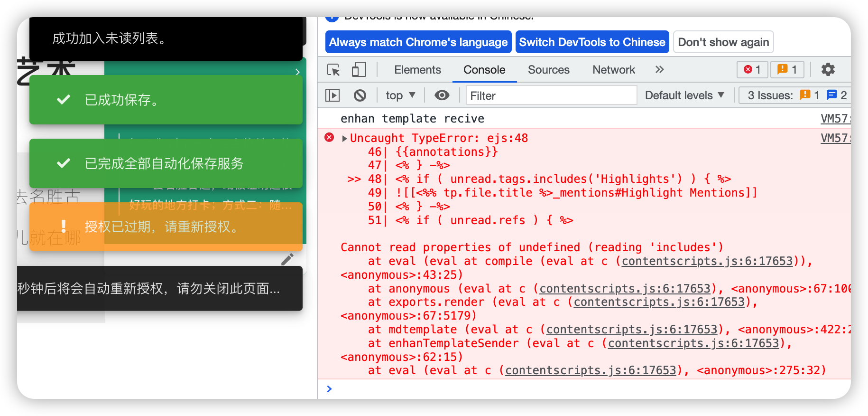Clear console with the ban icon
The height and width of the screenshot is (416, 868).
click(360, 95)
